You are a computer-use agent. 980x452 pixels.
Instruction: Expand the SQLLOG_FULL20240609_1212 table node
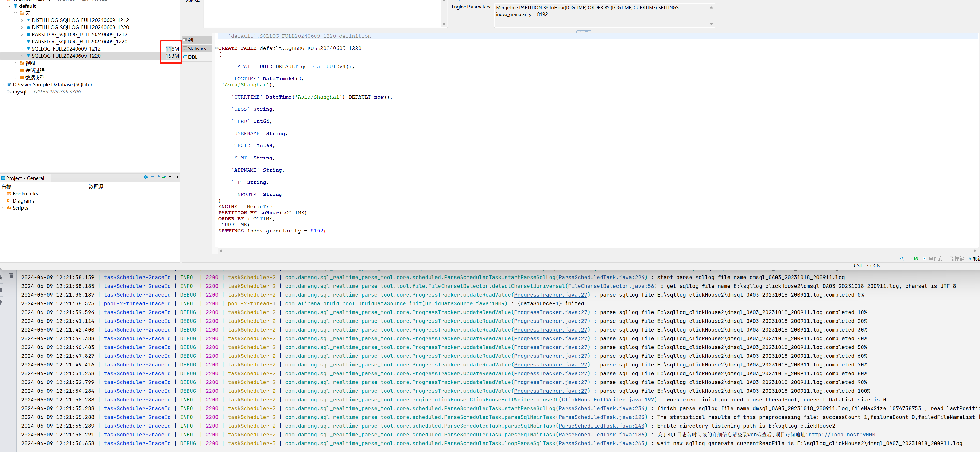[22, 49]
